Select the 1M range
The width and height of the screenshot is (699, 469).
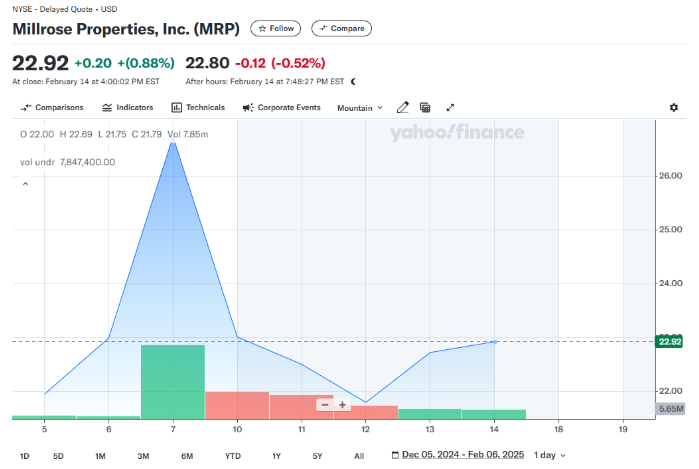click(100, 456)
